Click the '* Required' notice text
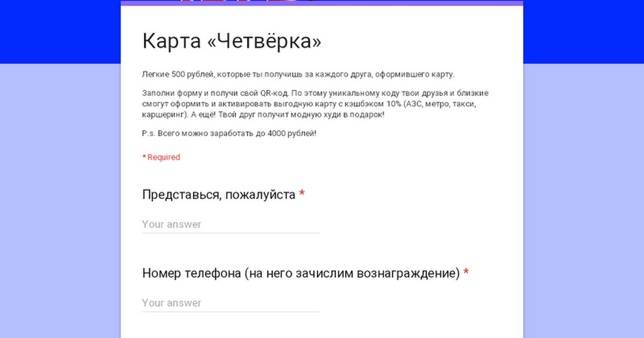Viewport: 644px width, 338px height. (161, 157)
